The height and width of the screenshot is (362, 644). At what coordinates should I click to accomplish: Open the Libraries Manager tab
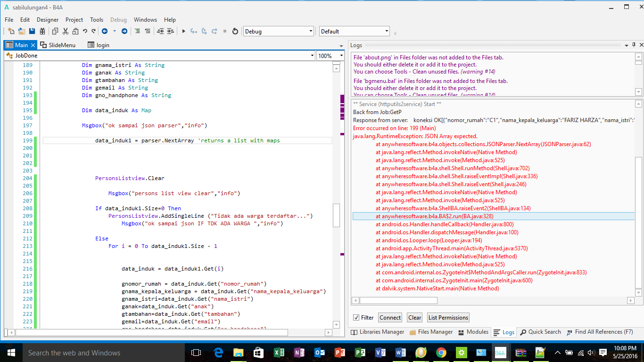378,332
